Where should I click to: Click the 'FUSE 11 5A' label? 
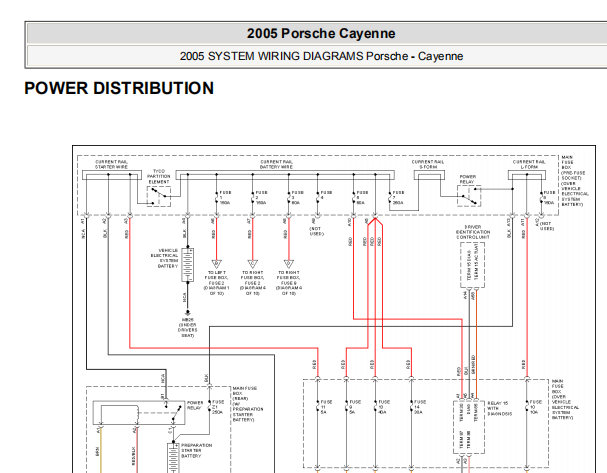pos(326,407)
